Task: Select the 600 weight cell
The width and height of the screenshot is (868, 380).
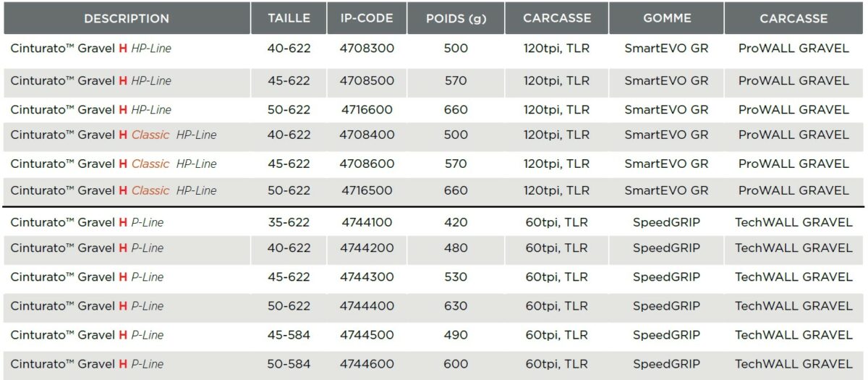Action: pos(456,364)
